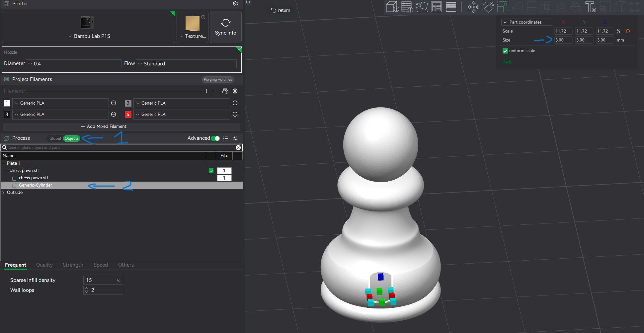Select the Rotate tool
The width and height of the screenshot is (644, 333).
click(x=488, y=7)
